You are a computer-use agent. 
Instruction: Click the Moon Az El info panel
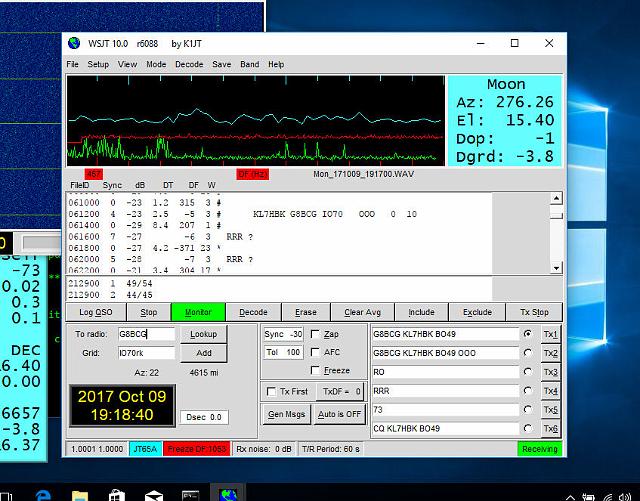tap(504, 121)
